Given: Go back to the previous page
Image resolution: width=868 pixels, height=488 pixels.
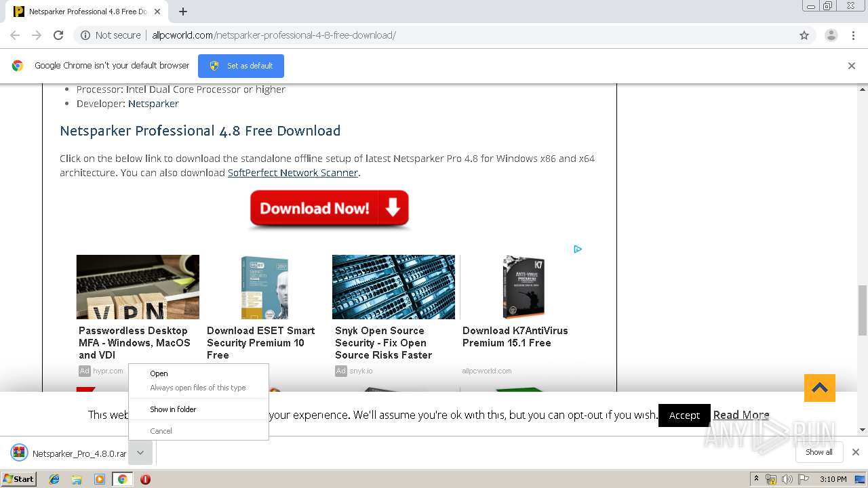Looking at the screenshot, I should (x=15, y=35).
